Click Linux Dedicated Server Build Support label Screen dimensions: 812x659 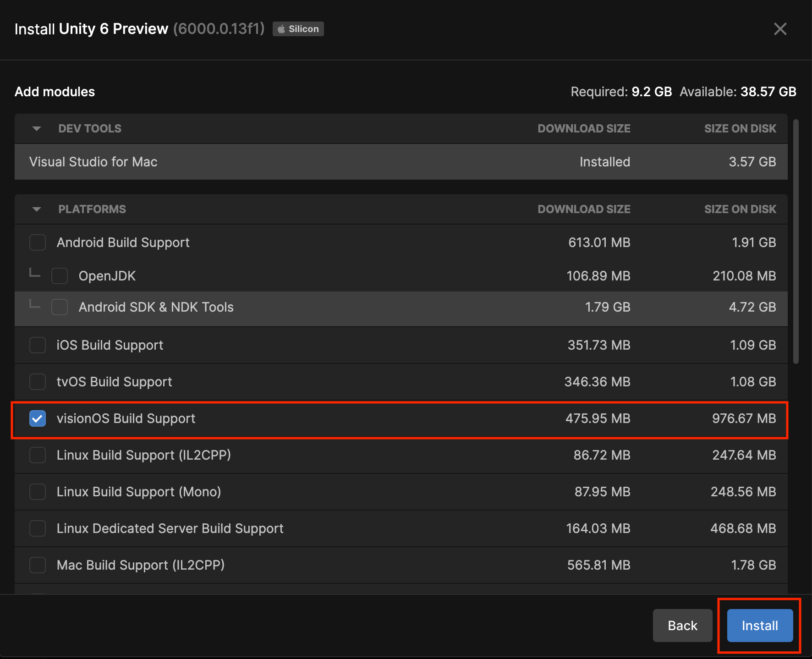pyautogui.click(x=170, y=528)
